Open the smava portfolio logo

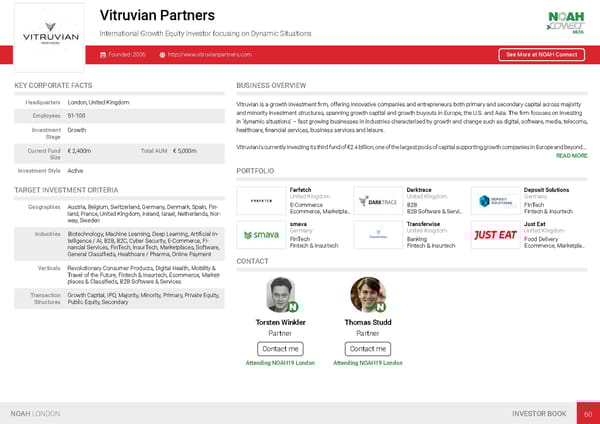tap(260, 236)
